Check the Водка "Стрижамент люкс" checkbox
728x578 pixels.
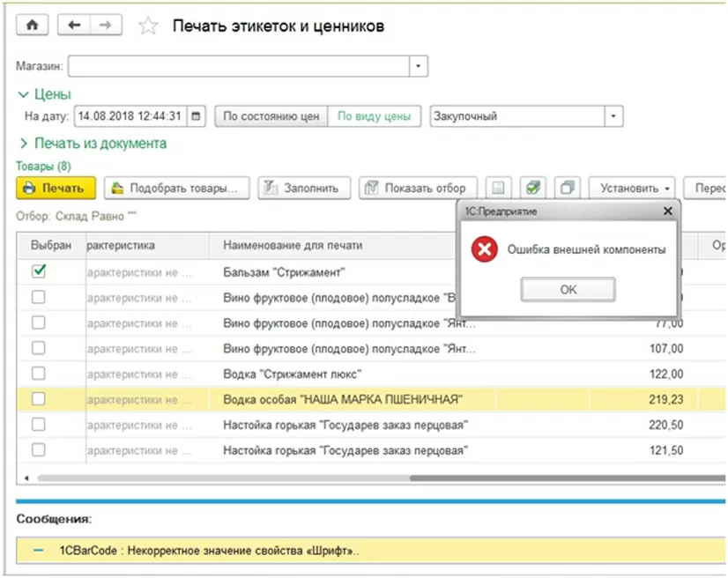tap(39, 374)
